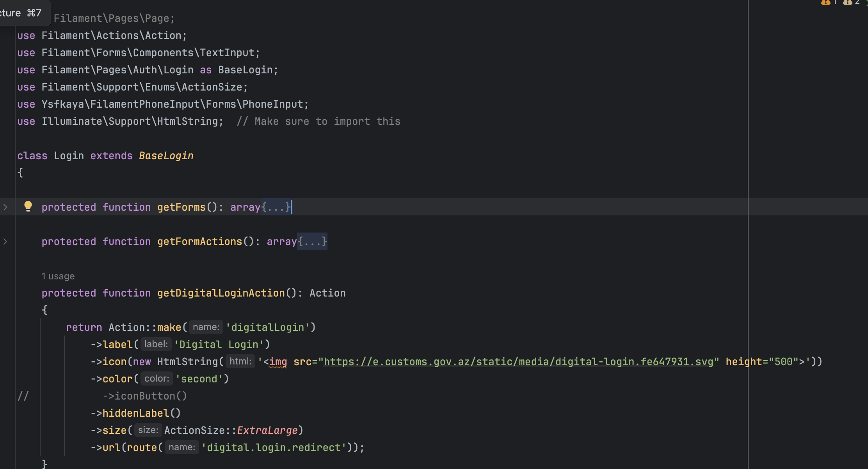Viewport: 868px width, 469px height.
Task: Expand the folded {...} body of getFormActions
Action: point(312,242)
